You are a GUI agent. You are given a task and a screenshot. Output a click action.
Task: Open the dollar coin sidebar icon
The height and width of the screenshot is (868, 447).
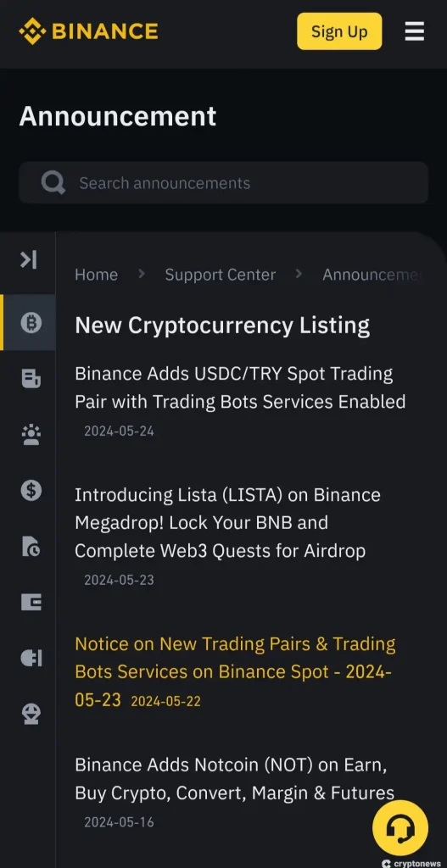(x=31, y=491)
